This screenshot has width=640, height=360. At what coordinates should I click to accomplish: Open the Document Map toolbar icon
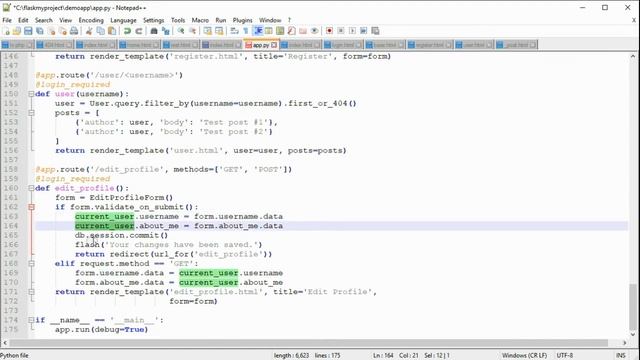click(280, 31)
